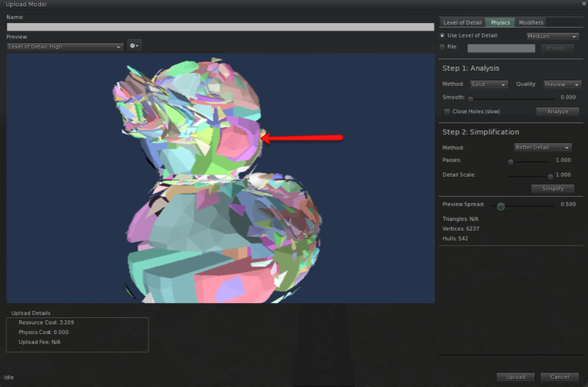Open the Better Detail simplification Method dropdown

pyautogui.click(x=542, y=147)
